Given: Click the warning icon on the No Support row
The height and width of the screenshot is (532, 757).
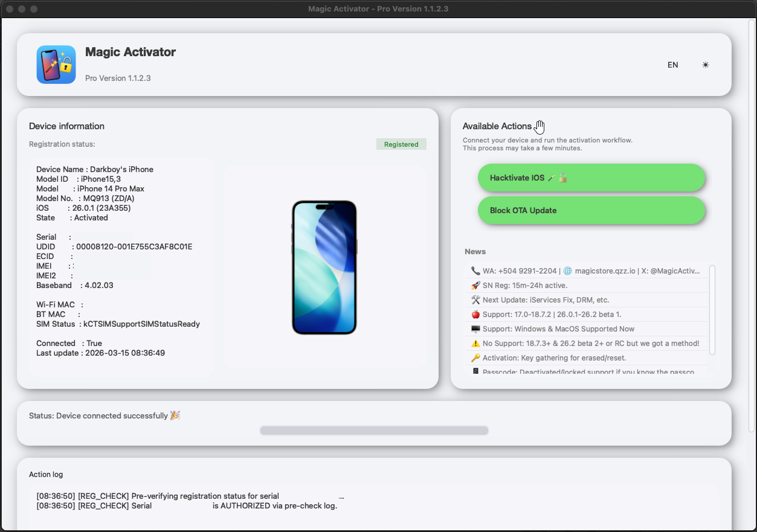Looking at the screenshot, I should (x=475, y=343).
